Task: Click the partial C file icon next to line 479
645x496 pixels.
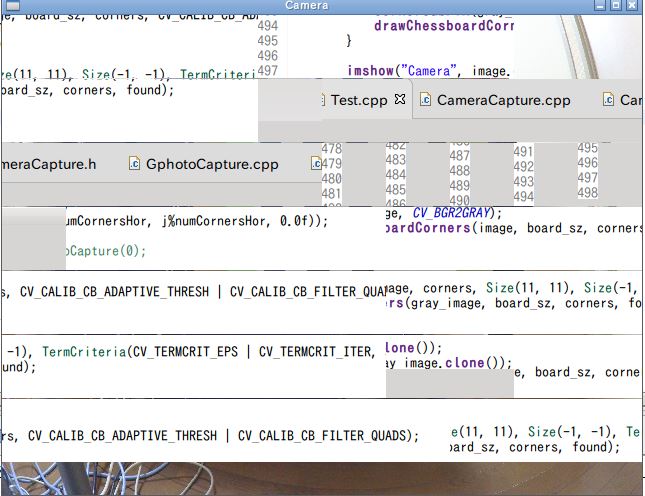Action: click(x=316, y=164)
